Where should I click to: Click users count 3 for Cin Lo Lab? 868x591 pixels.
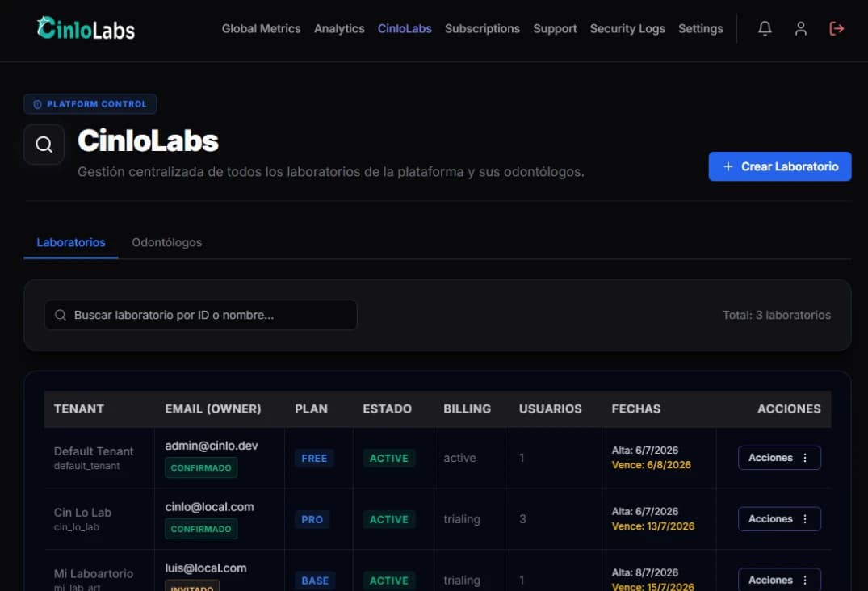coord(522,519)
